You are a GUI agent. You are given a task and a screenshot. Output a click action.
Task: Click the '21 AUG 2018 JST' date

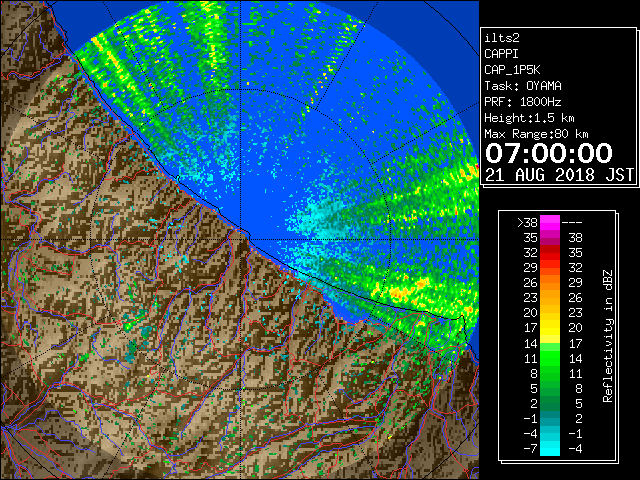tap(560, 175)
